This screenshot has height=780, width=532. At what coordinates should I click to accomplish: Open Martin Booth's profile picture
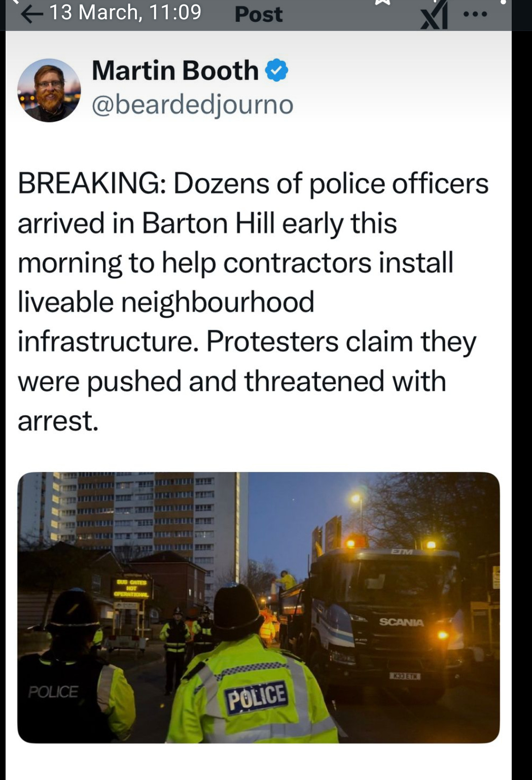click(x=49, y=90)
